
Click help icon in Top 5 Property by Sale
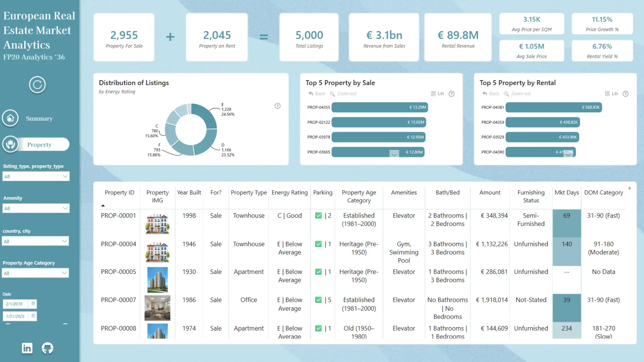tap(451, 94)
